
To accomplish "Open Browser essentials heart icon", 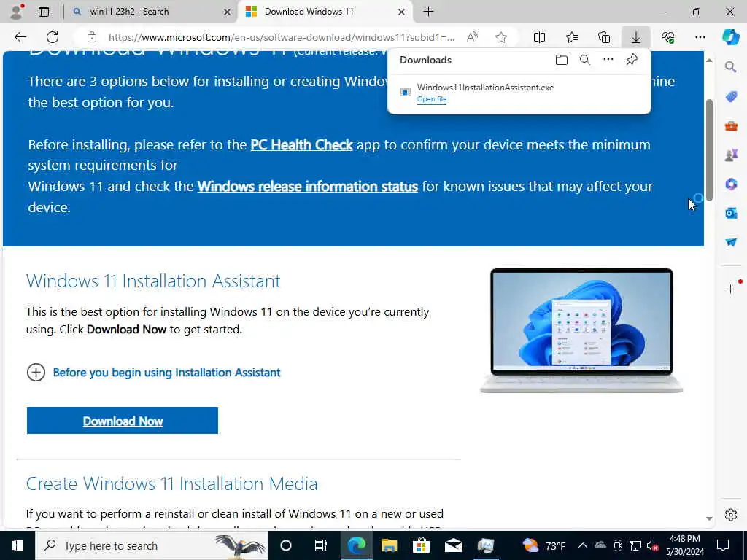I will tap(668, 37).
